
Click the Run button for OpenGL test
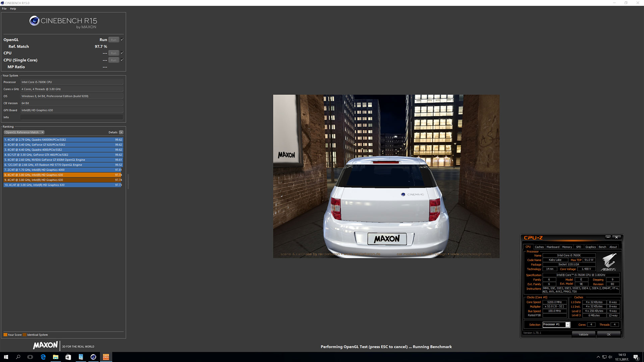click(114, 40)
